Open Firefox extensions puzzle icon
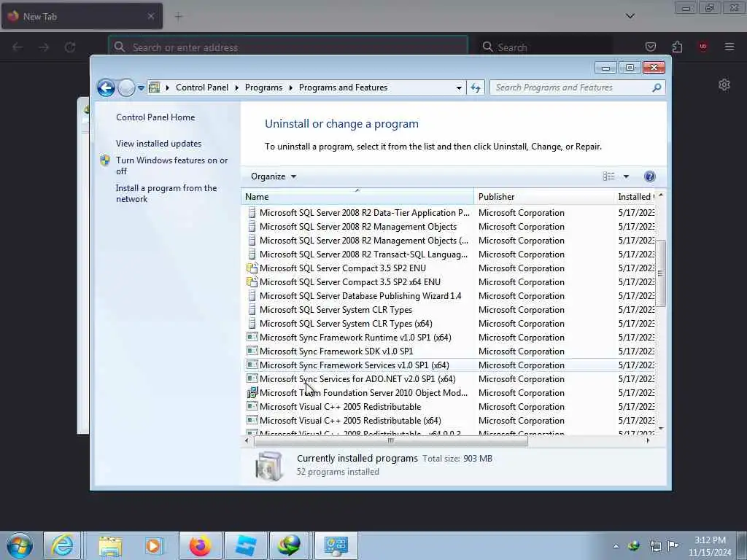The width and height of the screenshot is (747, 560). [677, 47]
